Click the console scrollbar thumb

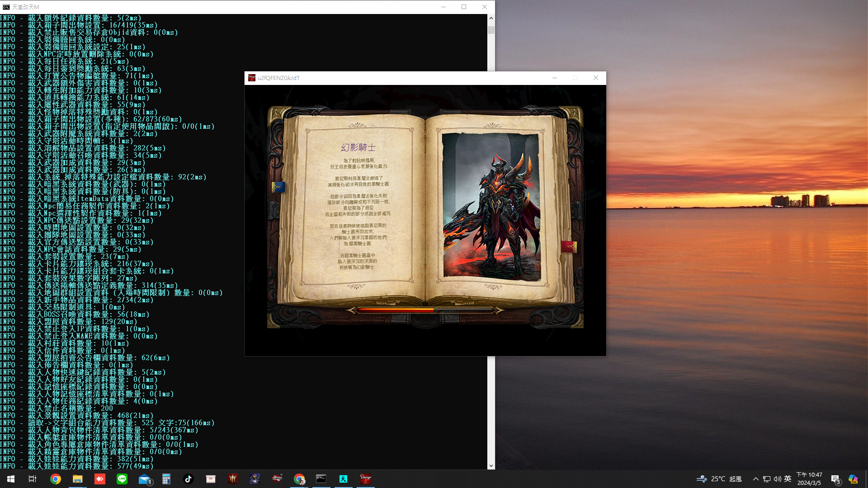point(491,30)
